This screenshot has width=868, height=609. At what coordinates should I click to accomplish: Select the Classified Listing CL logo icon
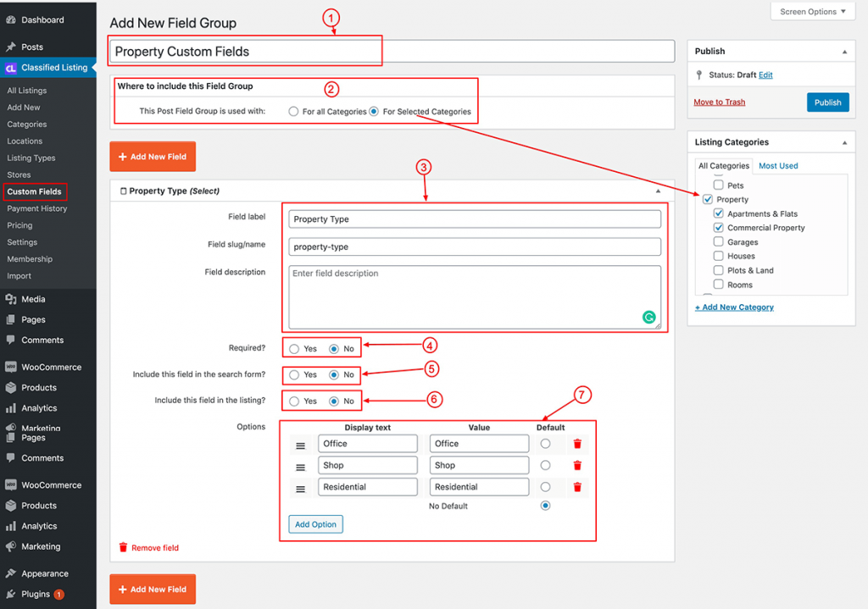[10, 68]
